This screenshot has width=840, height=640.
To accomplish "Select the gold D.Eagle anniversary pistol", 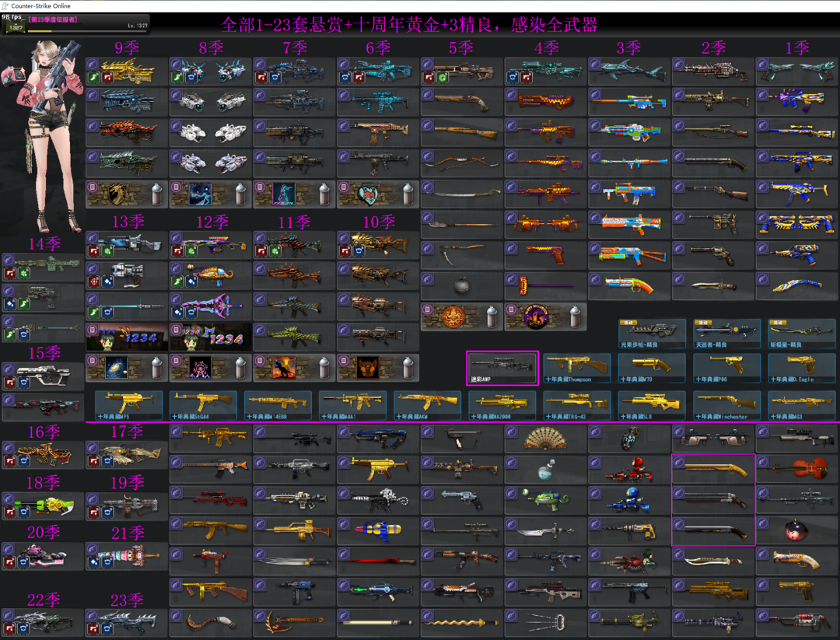I will pos(800,368).
